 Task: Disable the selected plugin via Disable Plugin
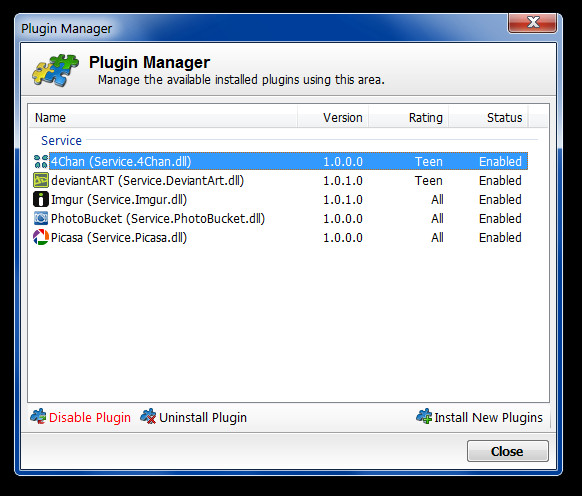pyautogui.click(x=81, y=417)
